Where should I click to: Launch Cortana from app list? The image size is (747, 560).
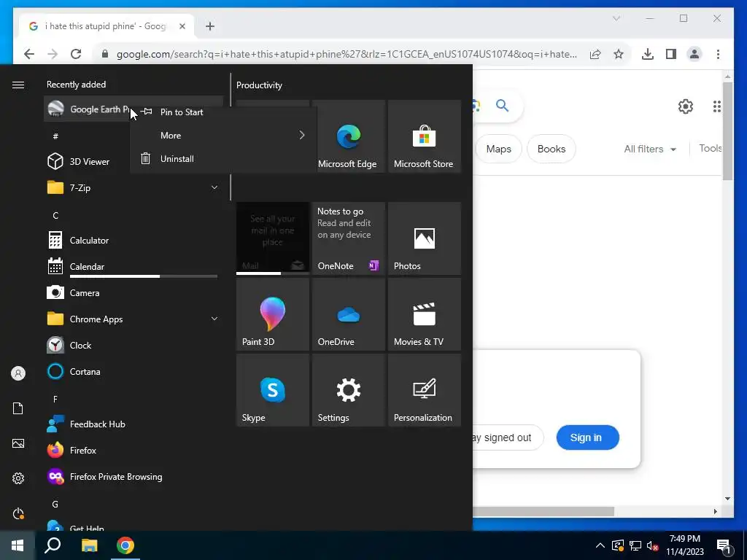pos(133,371)
